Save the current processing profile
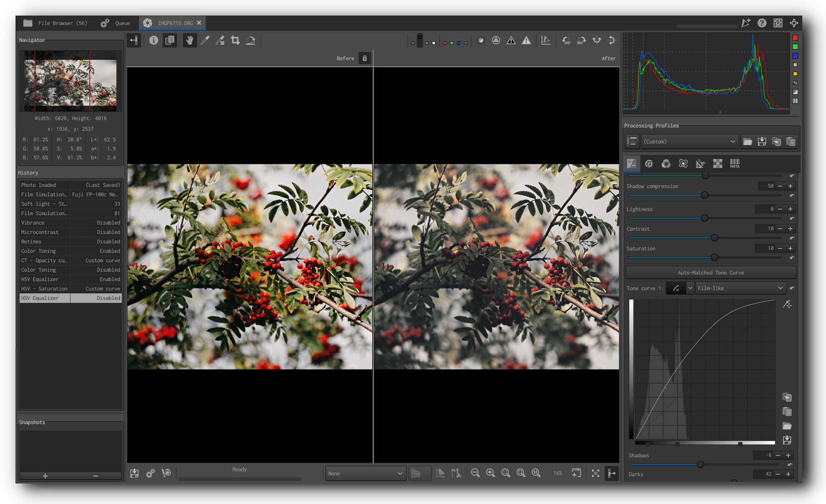Viewport: 826px width, 504px height. 762,141
